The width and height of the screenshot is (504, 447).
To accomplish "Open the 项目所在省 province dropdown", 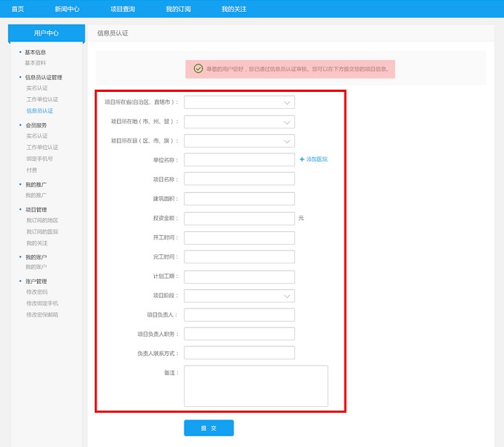I will pos(239,102).
